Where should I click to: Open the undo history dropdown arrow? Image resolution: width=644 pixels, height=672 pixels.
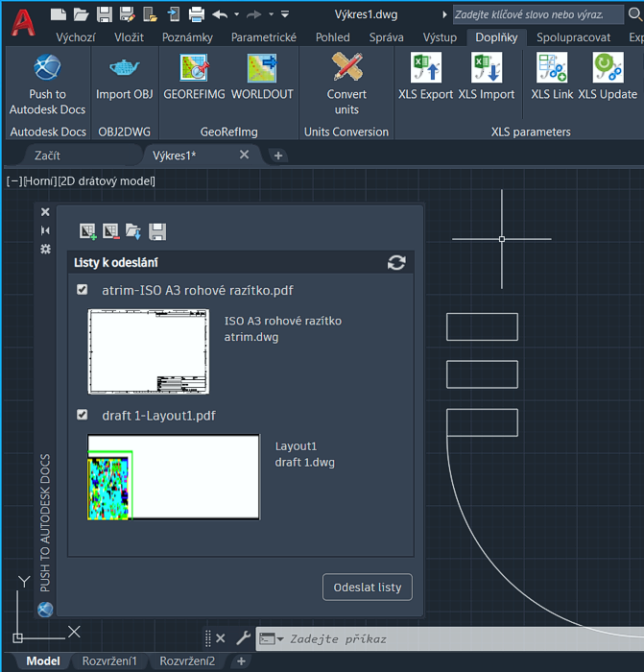tap(236, 14)
